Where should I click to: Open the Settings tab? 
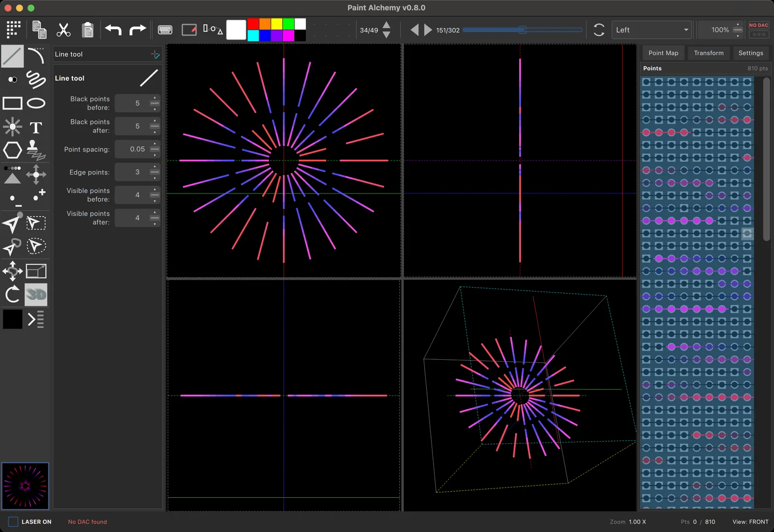click(x=751, y=53)
